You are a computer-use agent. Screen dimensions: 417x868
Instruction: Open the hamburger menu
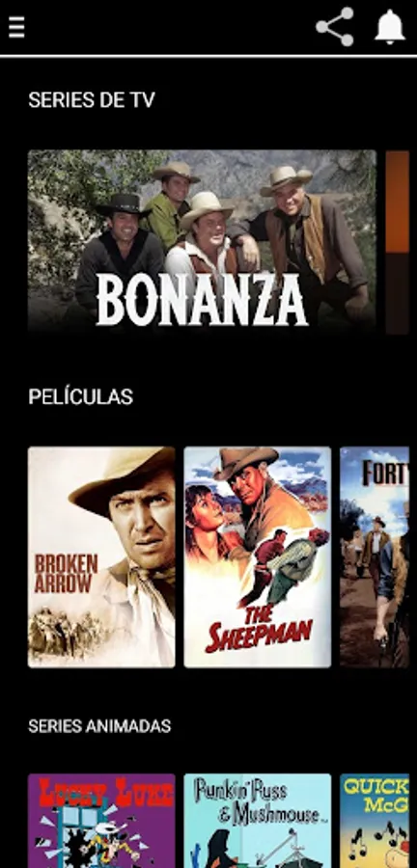coord(16,27)
